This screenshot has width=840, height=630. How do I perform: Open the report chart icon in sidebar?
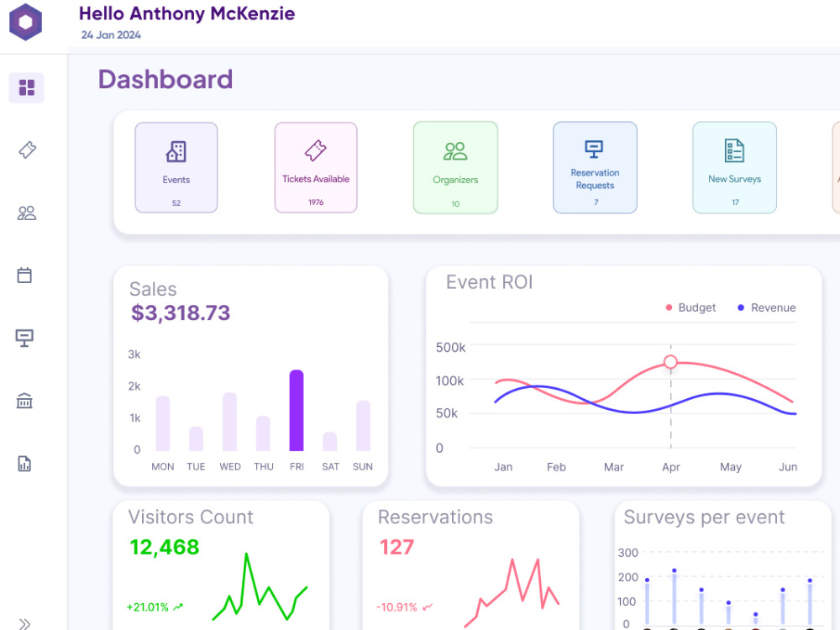pyautogui.click(x=24, y=464)
